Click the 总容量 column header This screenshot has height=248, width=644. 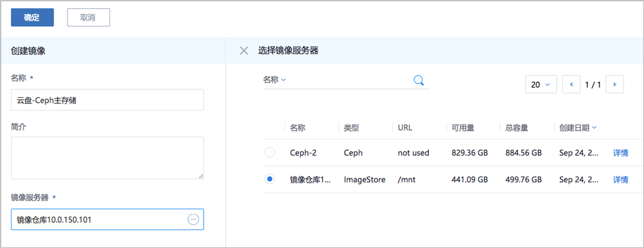click(x=516, y=128)
